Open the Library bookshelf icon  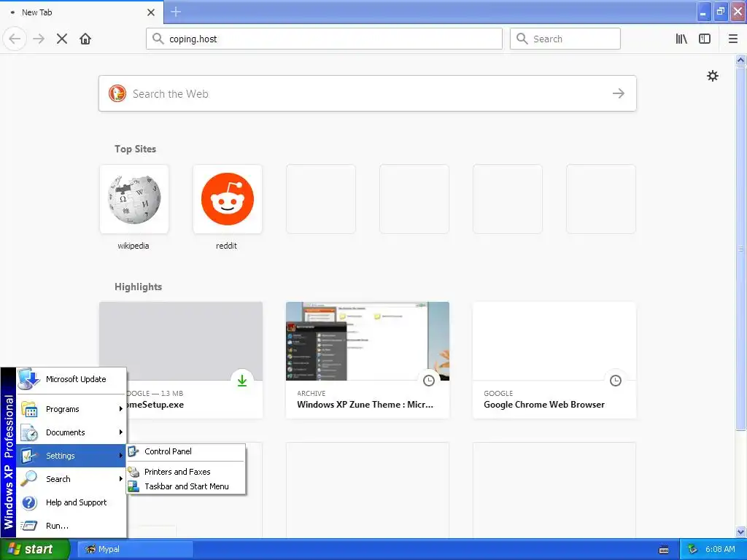tap(681, 39)
